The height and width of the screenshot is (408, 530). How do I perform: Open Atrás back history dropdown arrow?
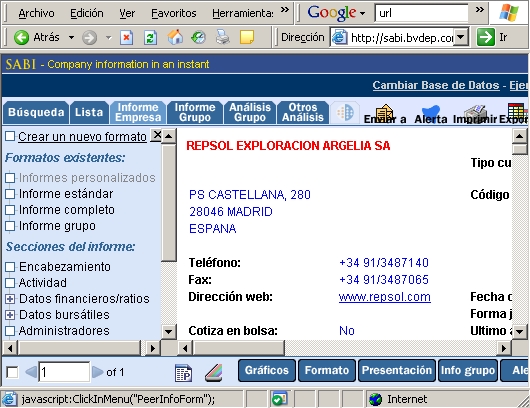click(x=71, y=38)
